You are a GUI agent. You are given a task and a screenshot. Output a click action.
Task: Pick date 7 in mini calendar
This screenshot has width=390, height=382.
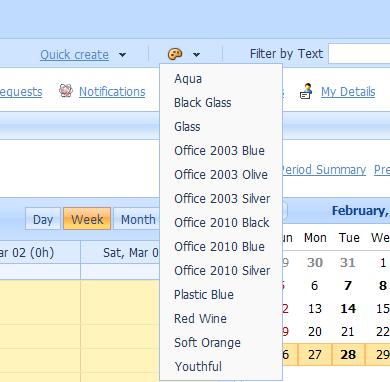(348, 286)
